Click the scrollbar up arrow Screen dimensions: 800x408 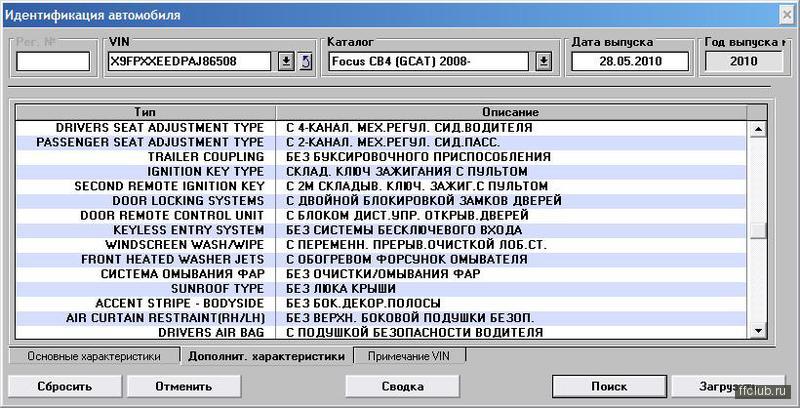758,129
